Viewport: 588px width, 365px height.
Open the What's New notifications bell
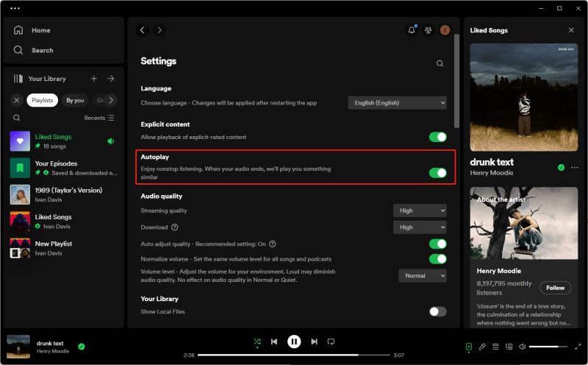pos(412,30)
